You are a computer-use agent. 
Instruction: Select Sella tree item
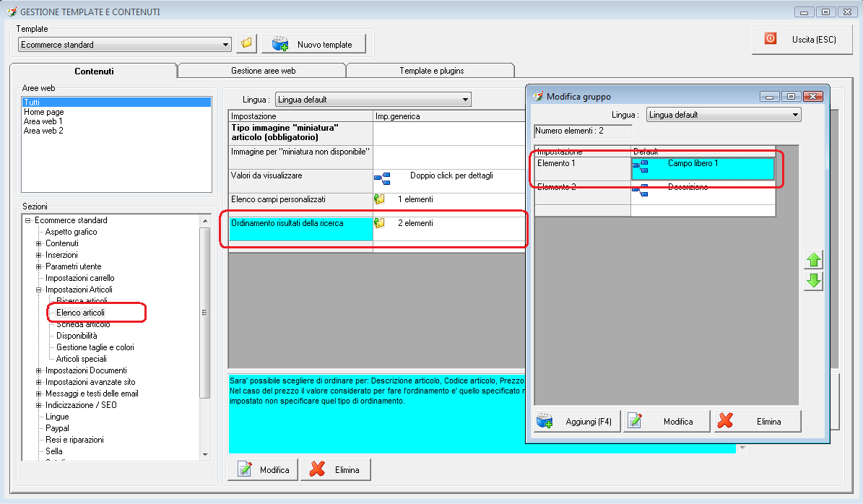tap(54, 451)
